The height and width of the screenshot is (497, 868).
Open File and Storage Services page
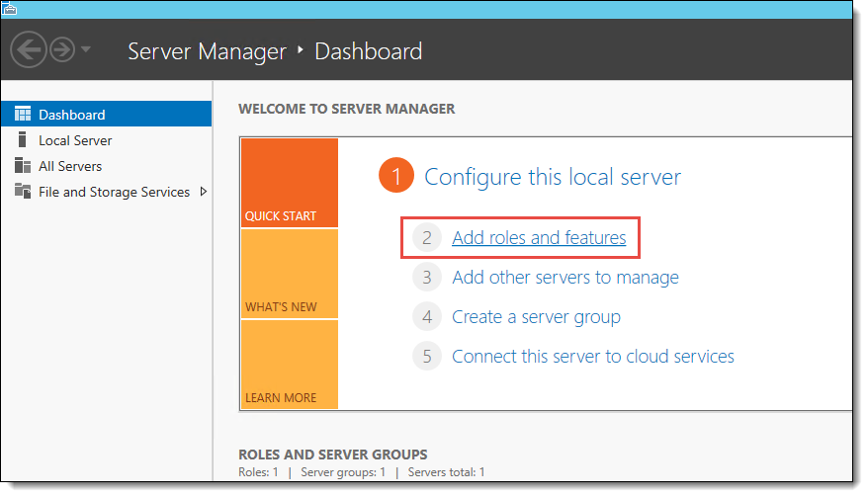pyautogui.click(x=114, y=192)
